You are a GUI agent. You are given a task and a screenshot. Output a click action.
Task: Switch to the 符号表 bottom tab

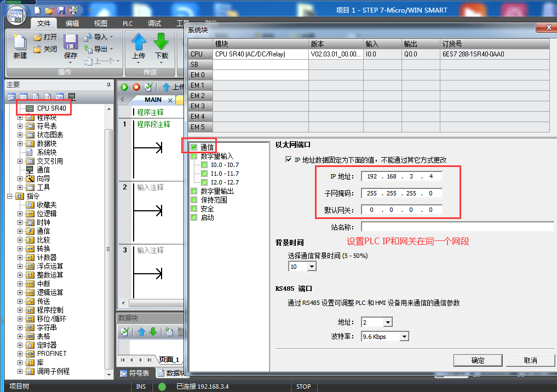(135, 373)
